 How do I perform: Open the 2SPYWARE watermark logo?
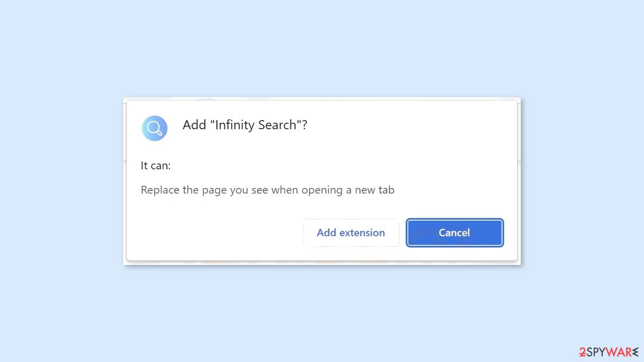click(x=608, y=352)
